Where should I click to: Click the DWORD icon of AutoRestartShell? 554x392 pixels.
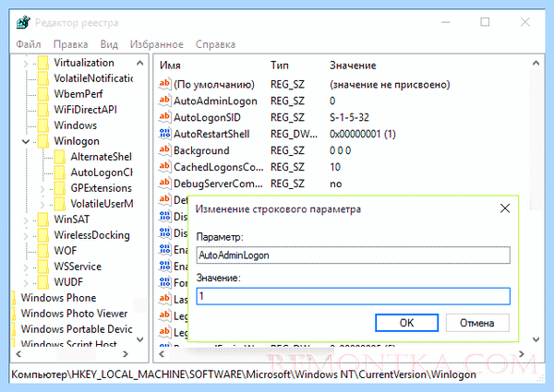[164, 134]
